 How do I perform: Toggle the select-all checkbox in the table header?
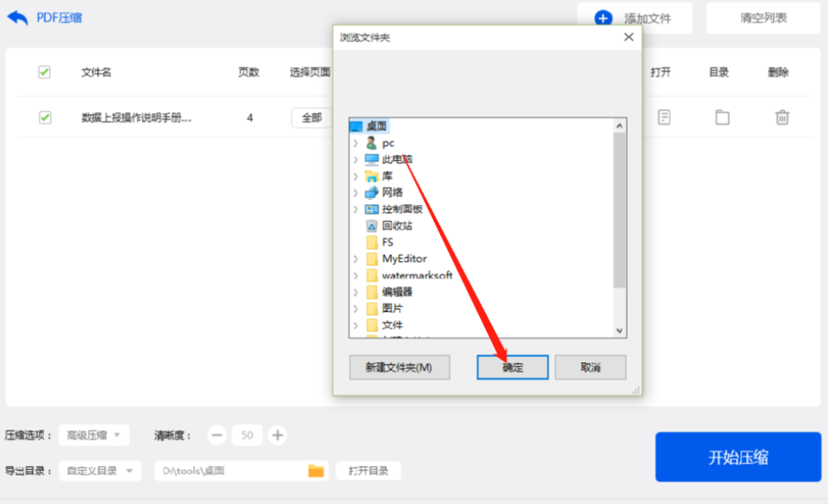[44, 72]
